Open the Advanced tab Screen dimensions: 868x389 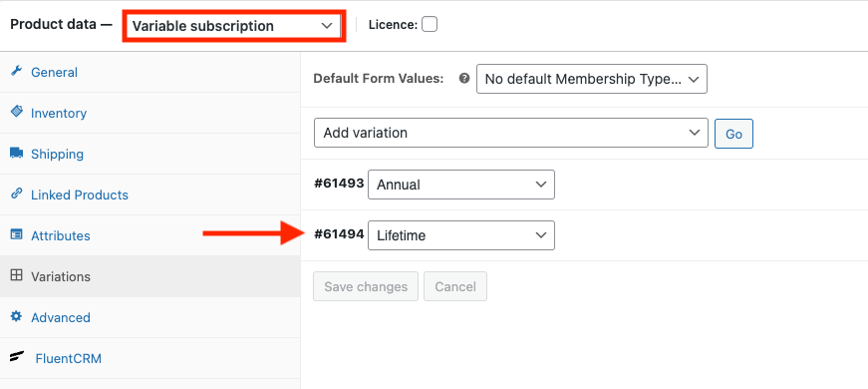150,317
